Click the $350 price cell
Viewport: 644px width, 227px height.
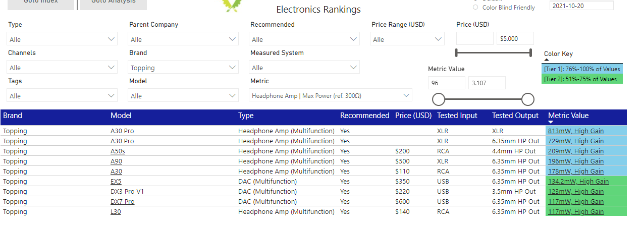point(403,182)
